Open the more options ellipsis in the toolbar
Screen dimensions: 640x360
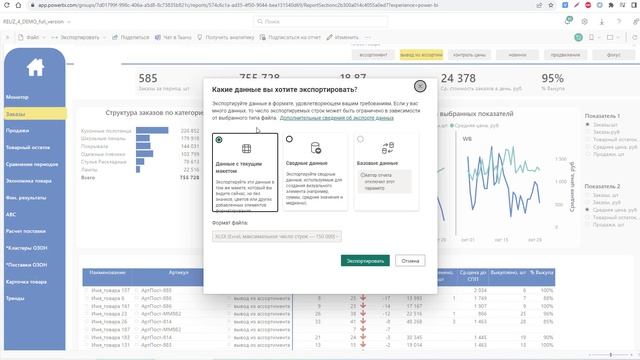click(368, 37)
